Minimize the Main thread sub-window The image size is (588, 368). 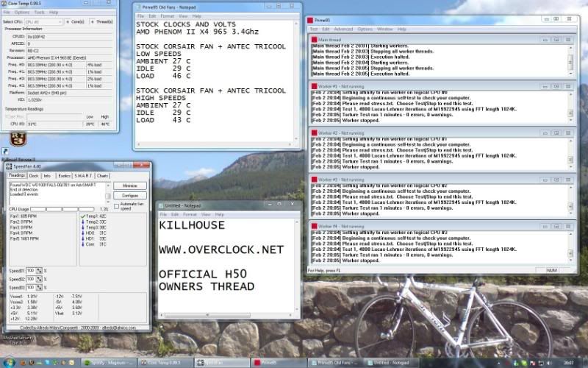point(545,40)
